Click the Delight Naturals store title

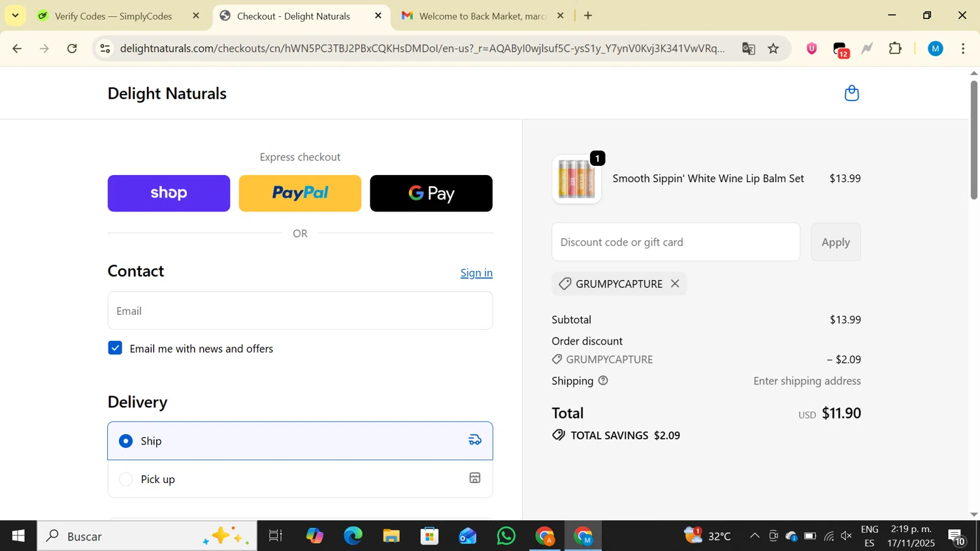167,93
